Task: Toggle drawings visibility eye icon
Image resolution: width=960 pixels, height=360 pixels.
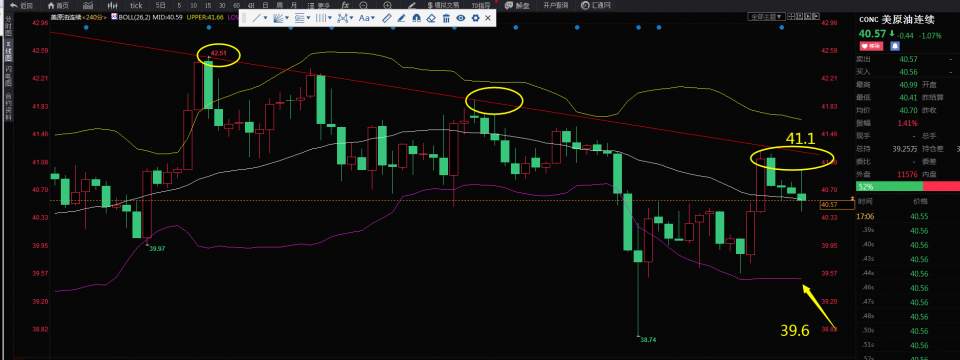Action: click(460, 18)
